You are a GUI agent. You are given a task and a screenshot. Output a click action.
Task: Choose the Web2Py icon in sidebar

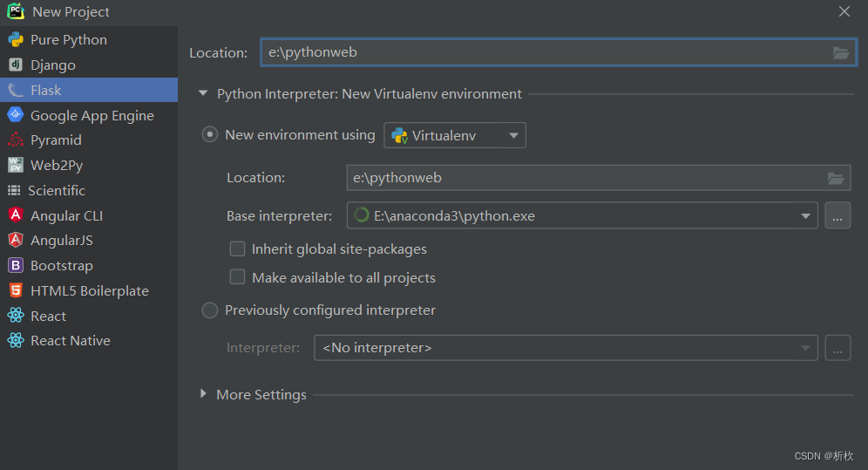[15, 166]
